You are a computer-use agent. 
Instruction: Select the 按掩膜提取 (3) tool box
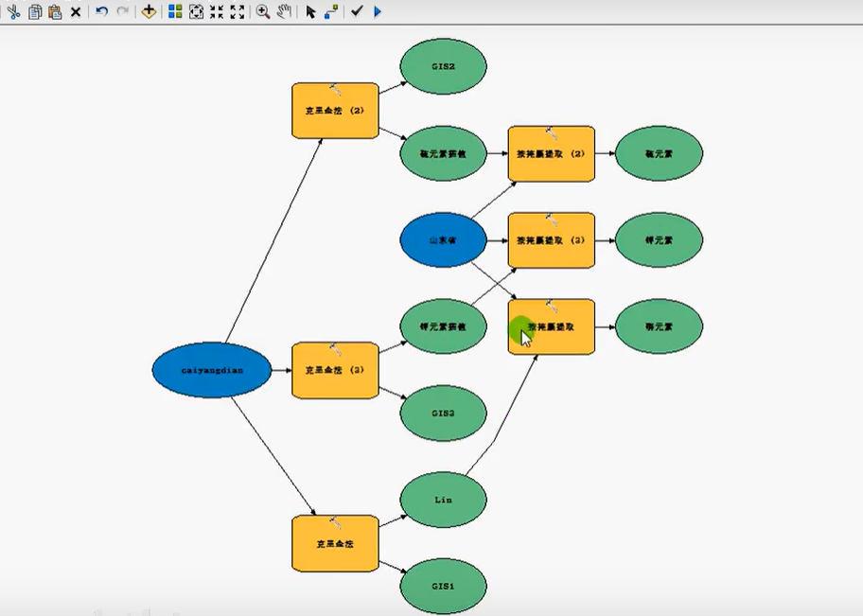pyautogui.click(x=552, y=240)
